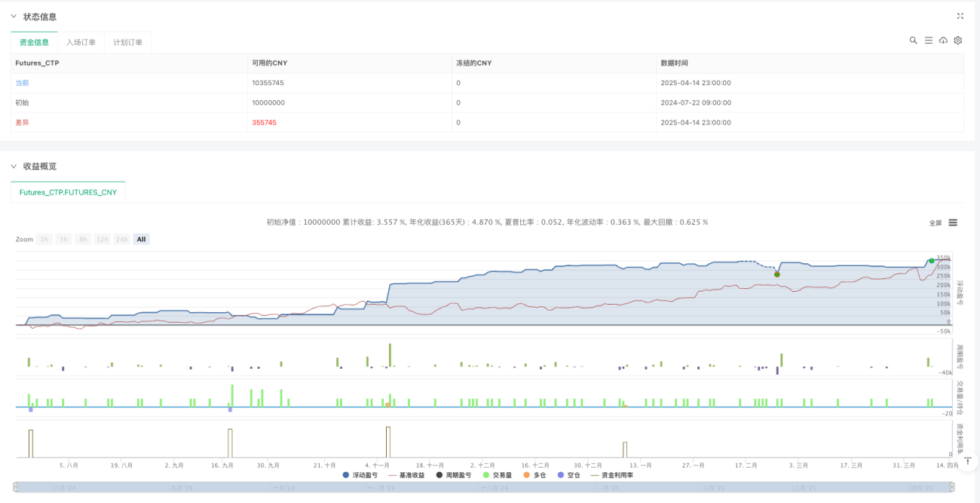Toggle 基准收益 series in legend
This screenshot has height=503, width=980.
406,475
